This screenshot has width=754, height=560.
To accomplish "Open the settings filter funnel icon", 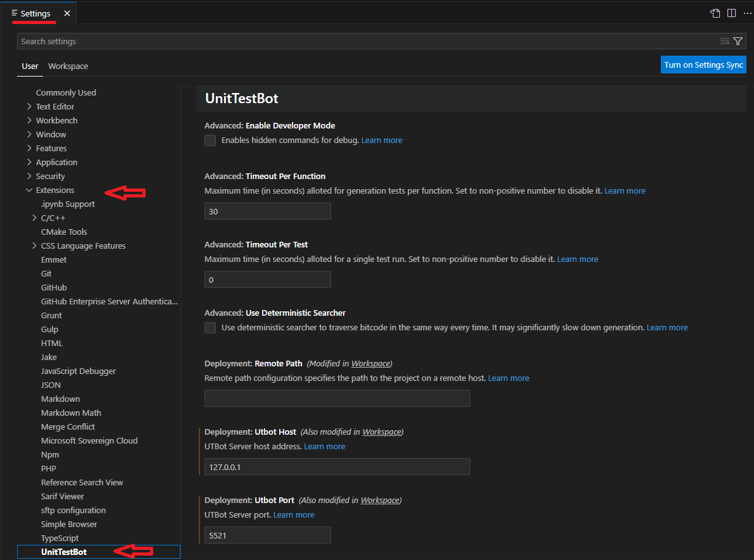I will tap(738, 42).
